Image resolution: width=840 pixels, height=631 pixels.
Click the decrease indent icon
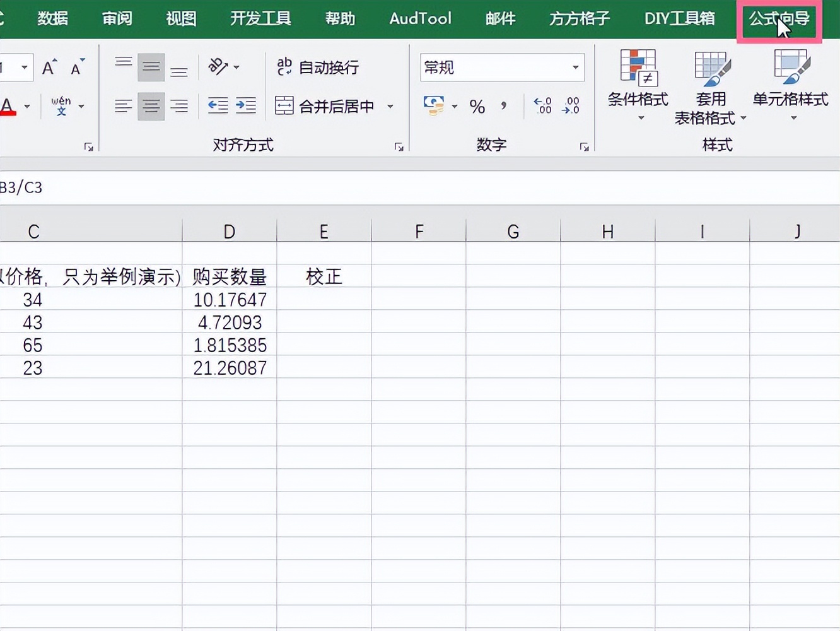coord(217,106)
